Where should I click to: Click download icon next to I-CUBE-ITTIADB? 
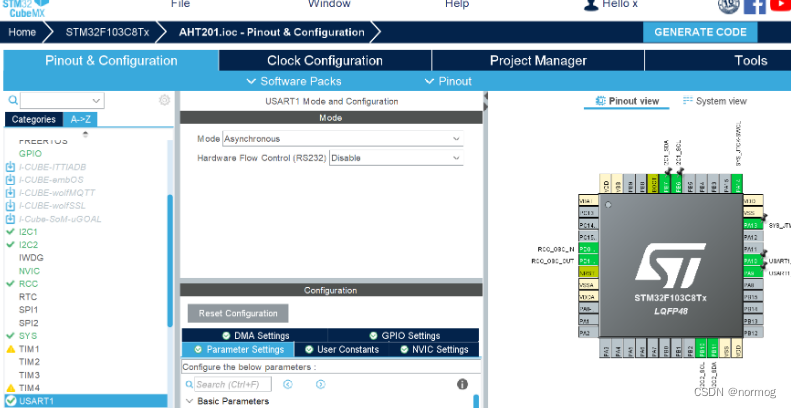click(x=10, y=167)
